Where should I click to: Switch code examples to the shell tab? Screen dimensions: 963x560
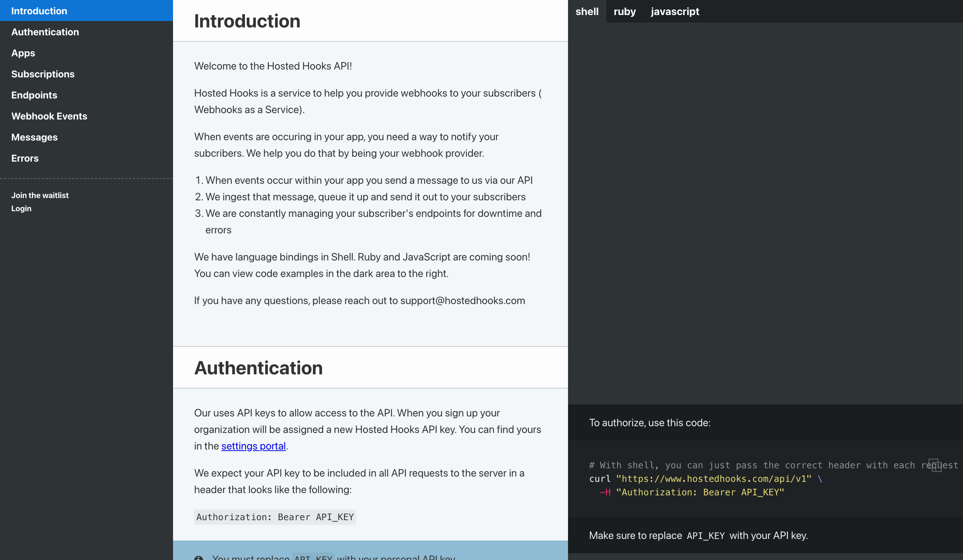(x=586, y=11)
